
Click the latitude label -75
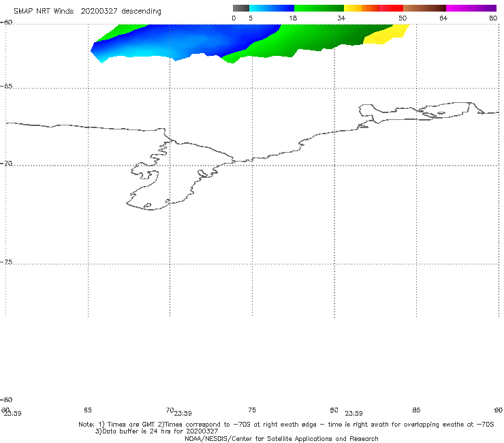pos(6,262)
